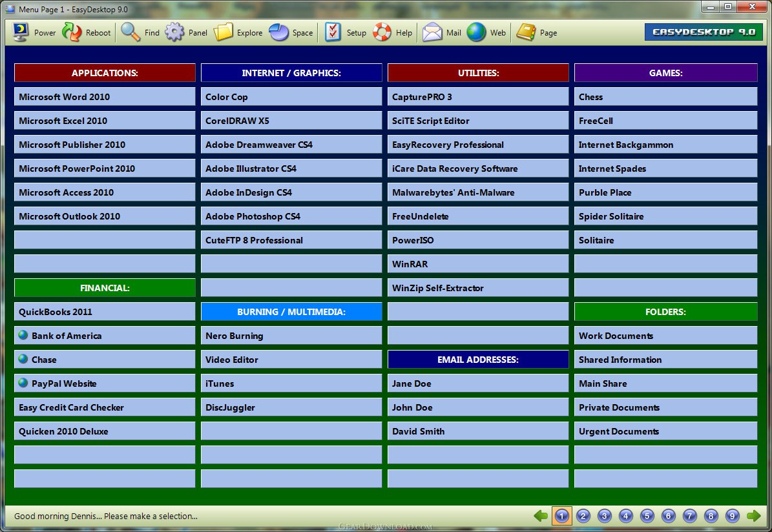Check disk Space pie chart icon
This screenshot has height=532, width=772.
tap(279, 32)
